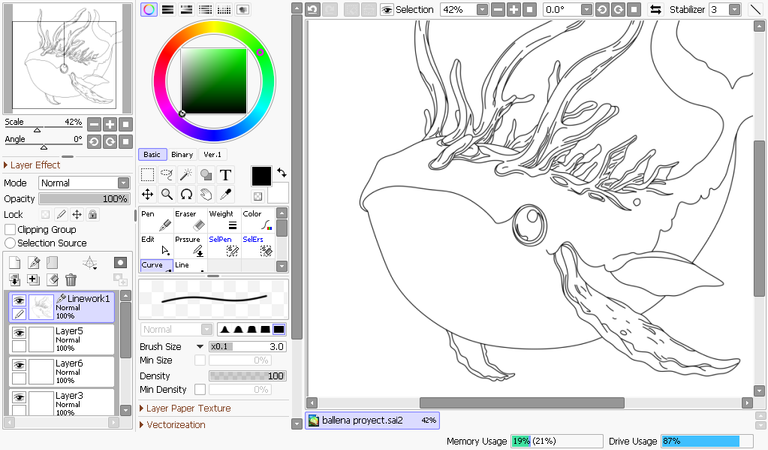This screenshot has width=768, height=450.
Task: Select the Text tool
Action: pyautogui.click(x=225, y=175)
